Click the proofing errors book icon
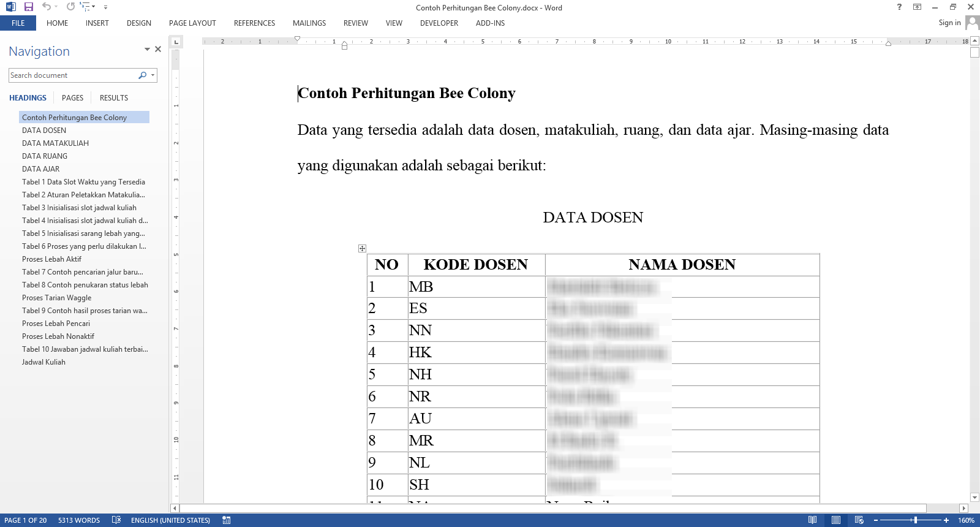The image size is (980, 527). point(116,520)
